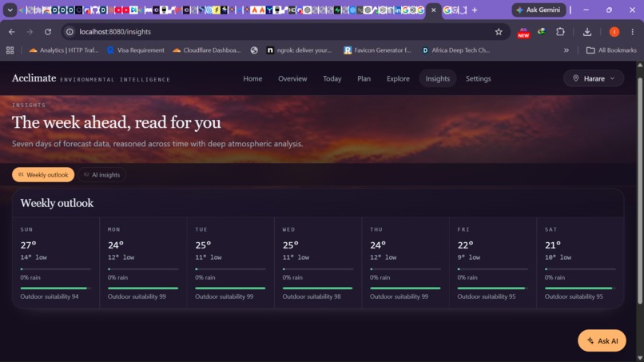Open the Cloudflare Dashboard bookmark
The image size is (644, 362).
[207, 50]
